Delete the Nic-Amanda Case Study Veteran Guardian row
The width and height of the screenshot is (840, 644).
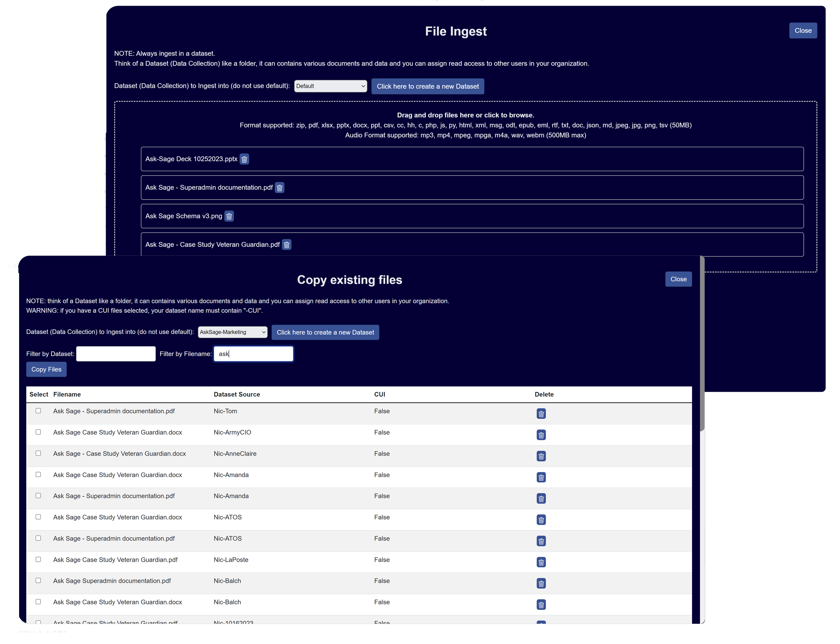coord(541,477)
